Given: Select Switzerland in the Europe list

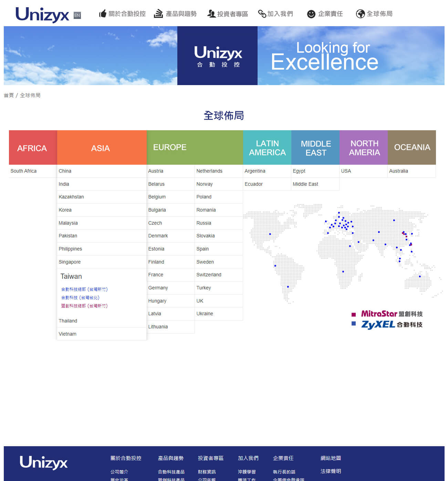Looking at the screenshot, I should [219, 275].
